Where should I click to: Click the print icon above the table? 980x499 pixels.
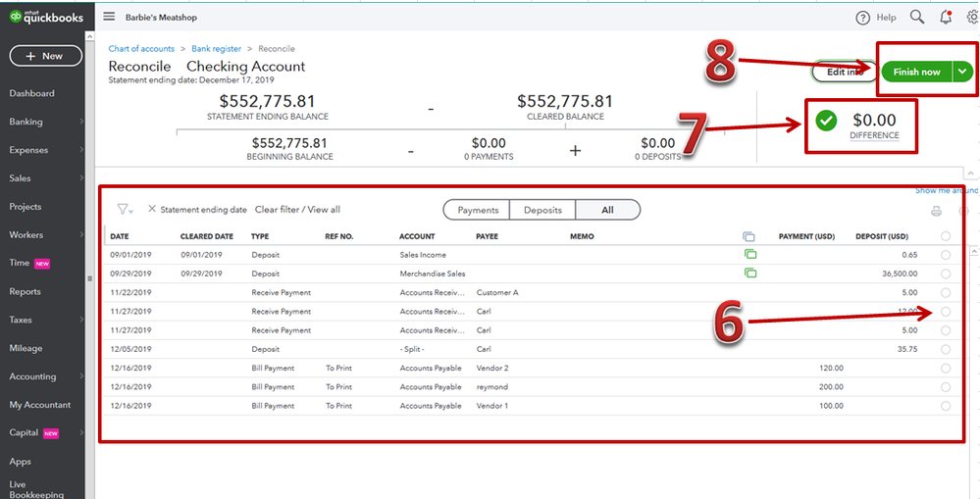pos(936,211)
